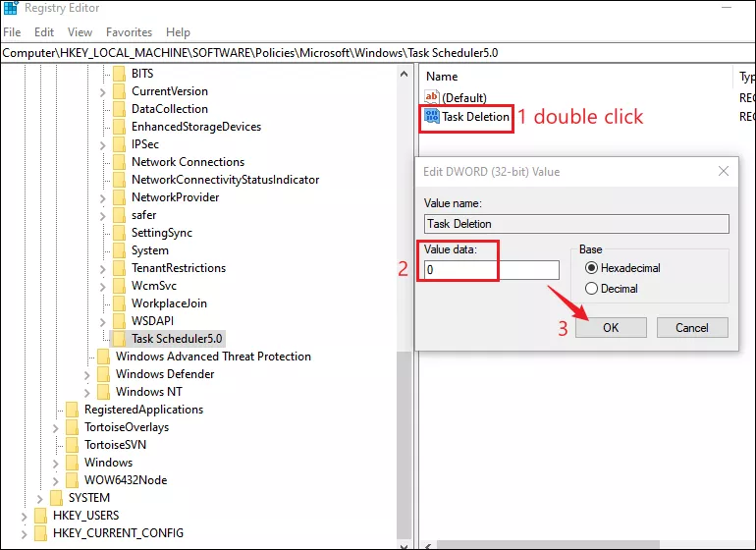Open the Help menu
This screenshot has width=756, height=550.
178,32
